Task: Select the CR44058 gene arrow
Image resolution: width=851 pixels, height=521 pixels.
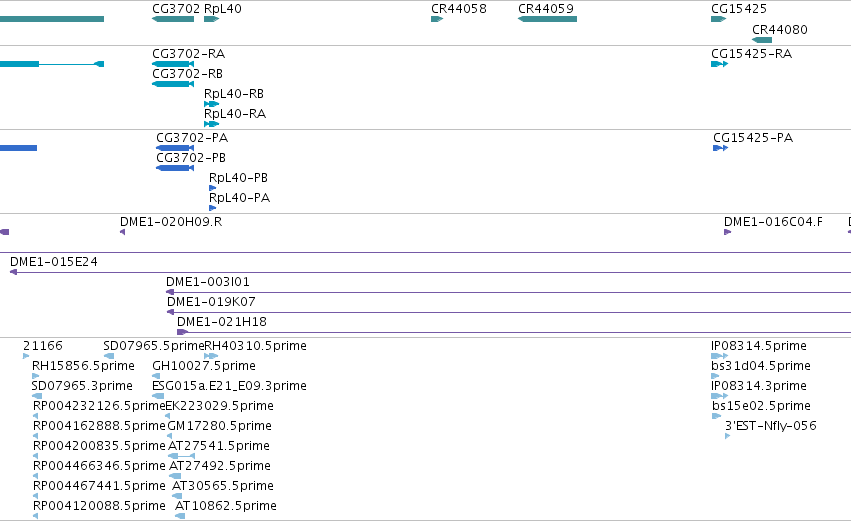Action: pos(437,19)
